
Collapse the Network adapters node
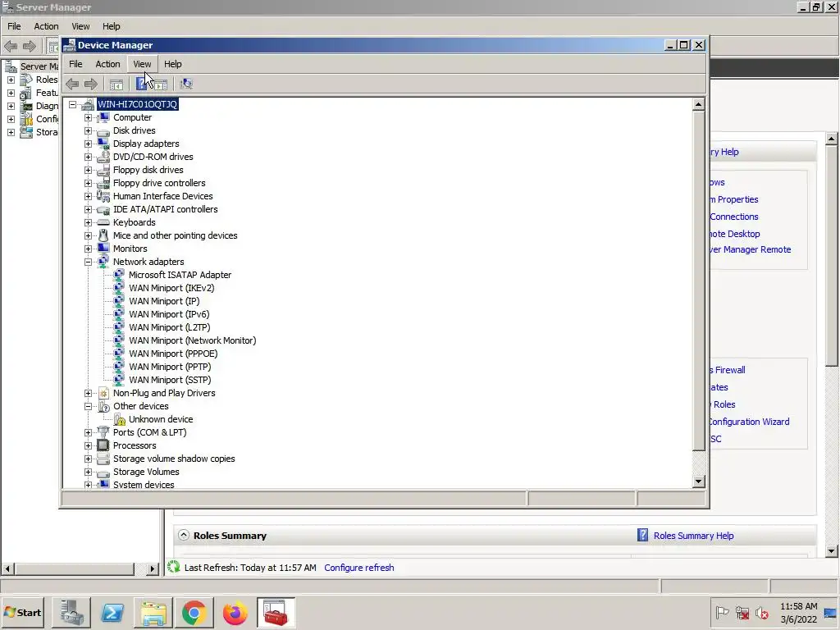coord(88,262)
